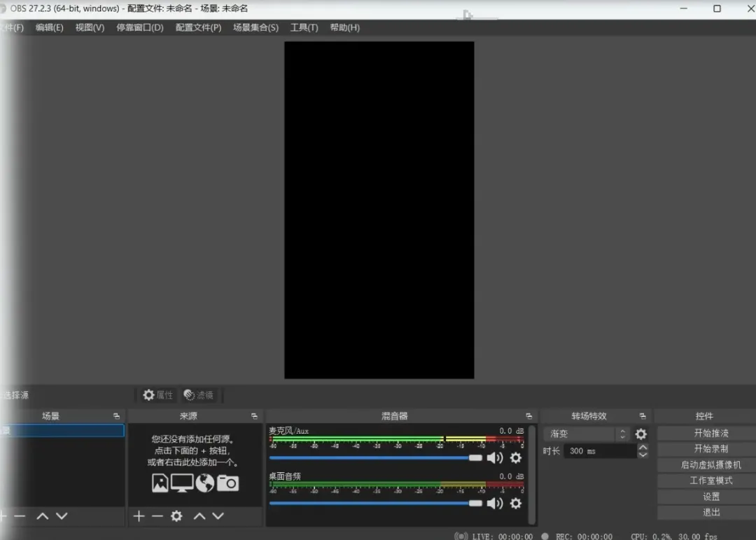Click 开始录制 to start recording
This screenshot has width=756, height=540.
pyautogui.click(x=710, y=449)
